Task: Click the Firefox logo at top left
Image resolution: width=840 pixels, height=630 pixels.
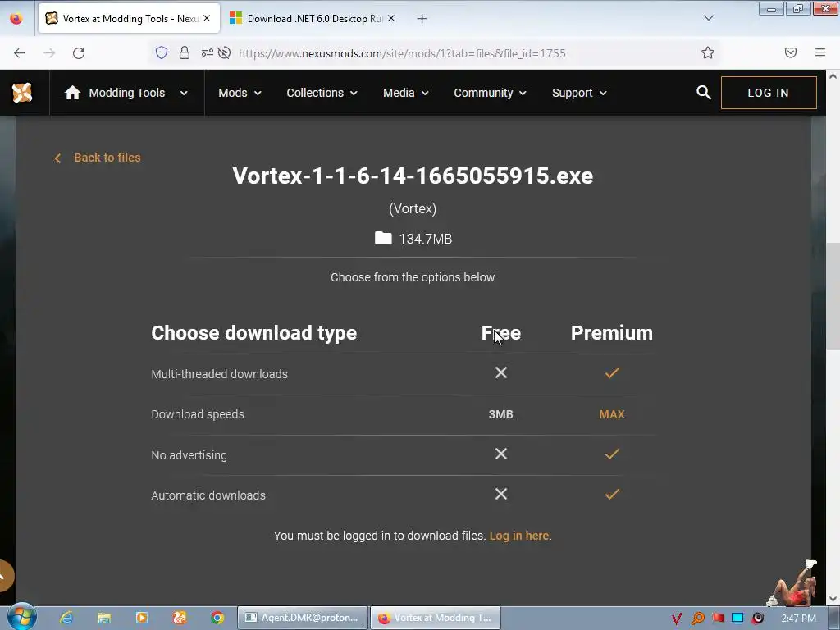Action: 16,18
